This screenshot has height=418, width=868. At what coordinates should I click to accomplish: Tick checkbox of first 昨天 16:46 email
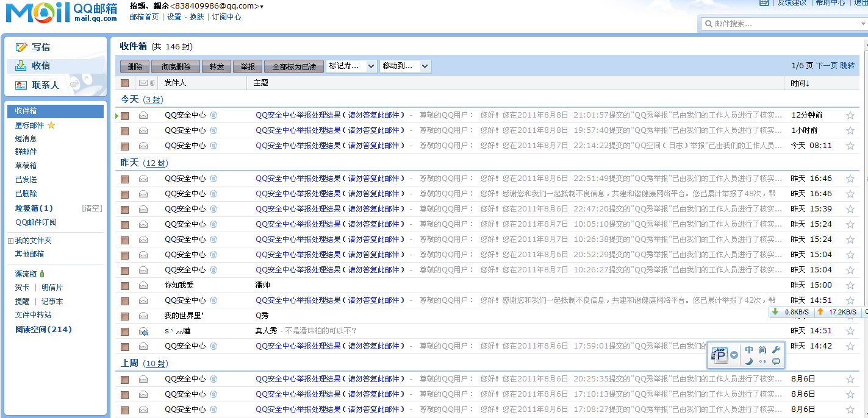pyautogui.click(x=125, y=179)
